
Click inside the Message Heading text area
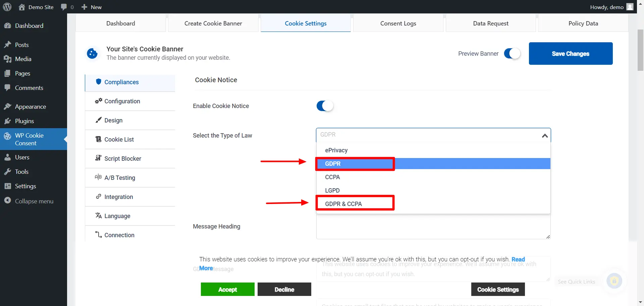[x=433, y=226]
